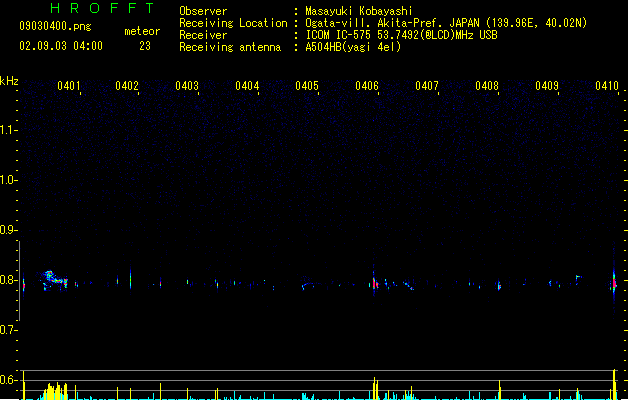Click the 0.7 kHz axis label

click(x=9, y=330)
